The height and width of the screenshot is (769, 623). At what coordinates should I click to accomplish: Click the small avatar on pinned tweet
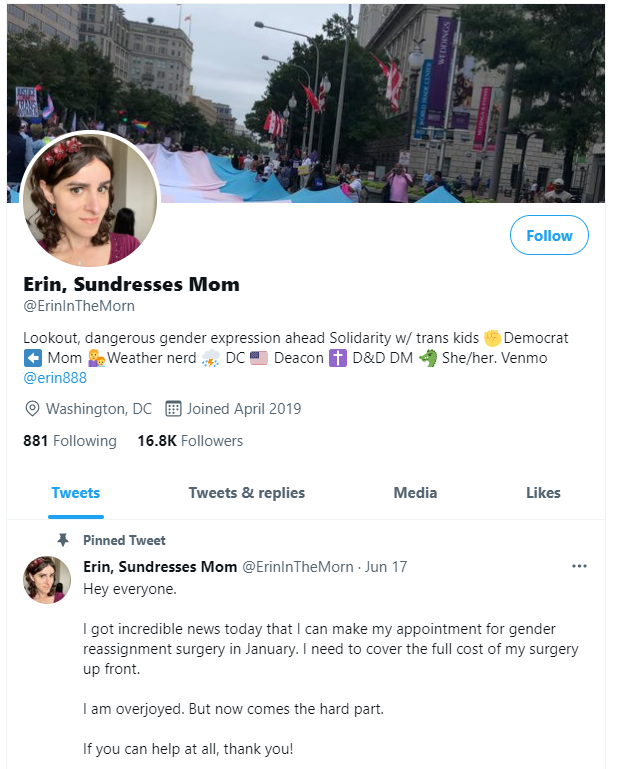(47, 580)
